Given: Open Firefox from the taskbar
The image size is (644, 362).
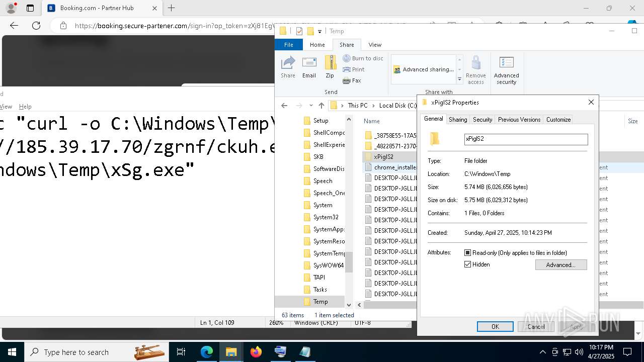Looking at the screenshot, I should (256, 352).
